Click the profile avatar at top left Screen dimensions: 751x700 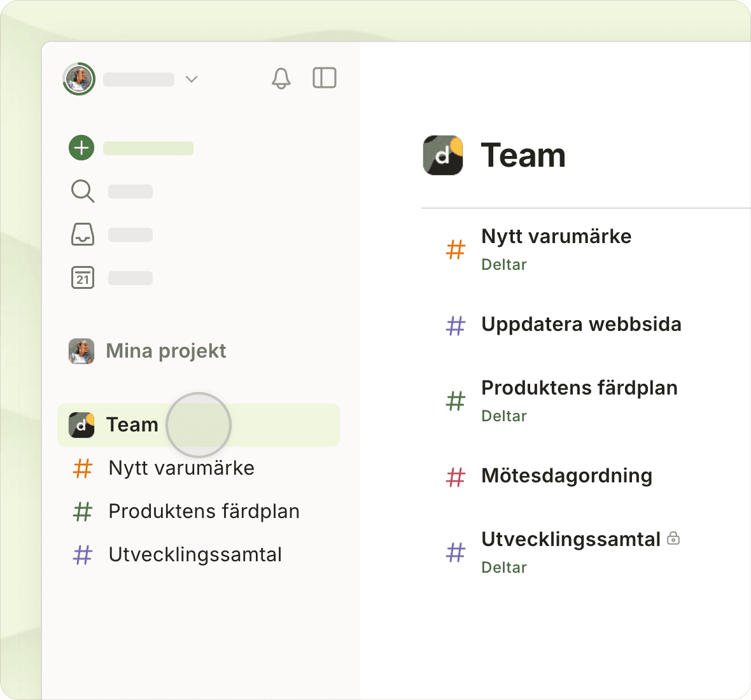(79, 79)
